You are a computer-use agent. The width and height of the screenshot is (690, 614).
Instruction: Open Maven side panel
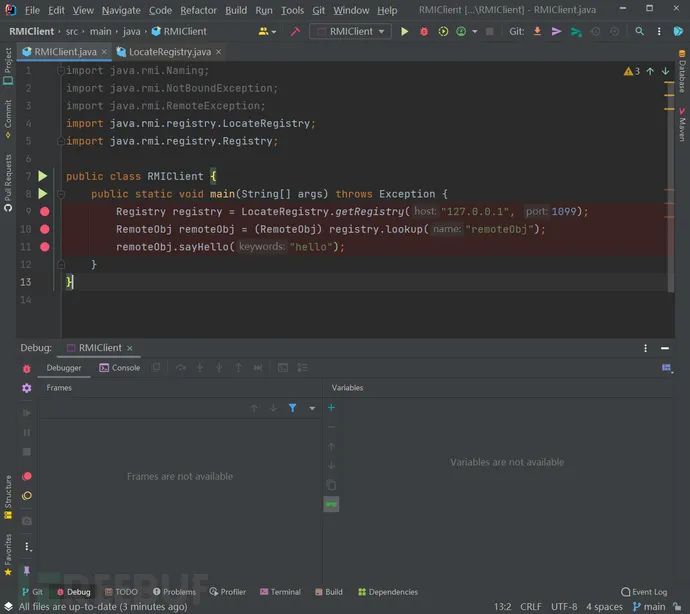click(682, 125)
